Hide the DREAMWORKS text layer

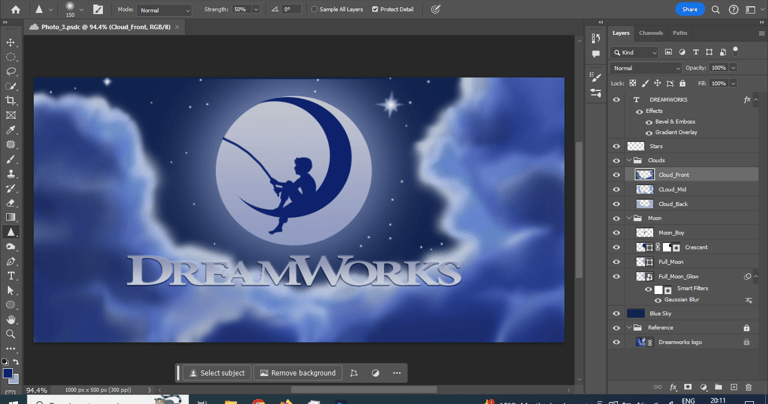click(x=616, y=99)
